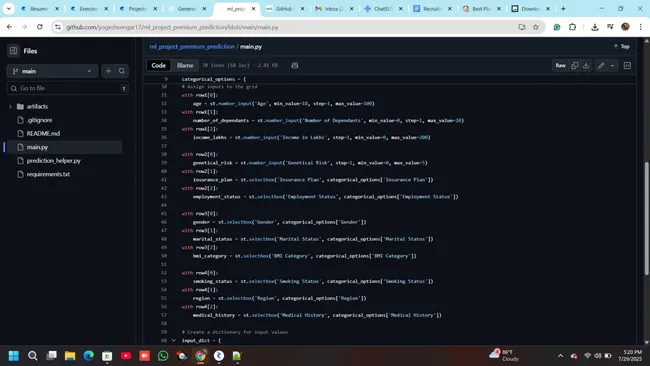Open the symbols panel
The width and height of the screenshot is (650, 366).
[627, 65]
